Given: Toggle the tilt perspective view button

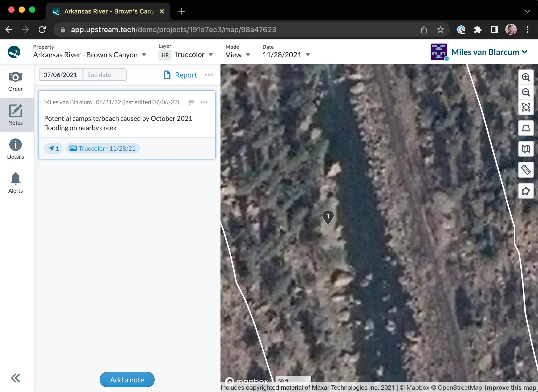Looking at the screenshot, I should point(526,128).
